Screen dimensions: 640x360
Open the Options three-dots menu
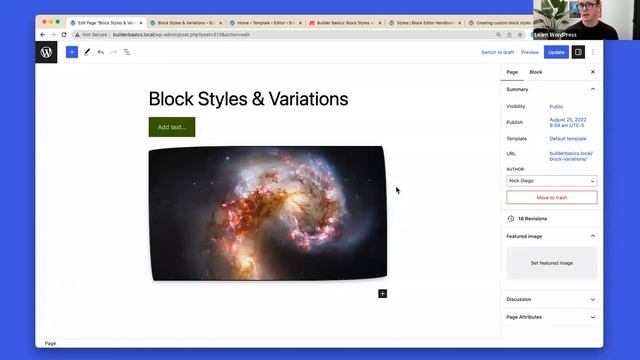point(593,52)
